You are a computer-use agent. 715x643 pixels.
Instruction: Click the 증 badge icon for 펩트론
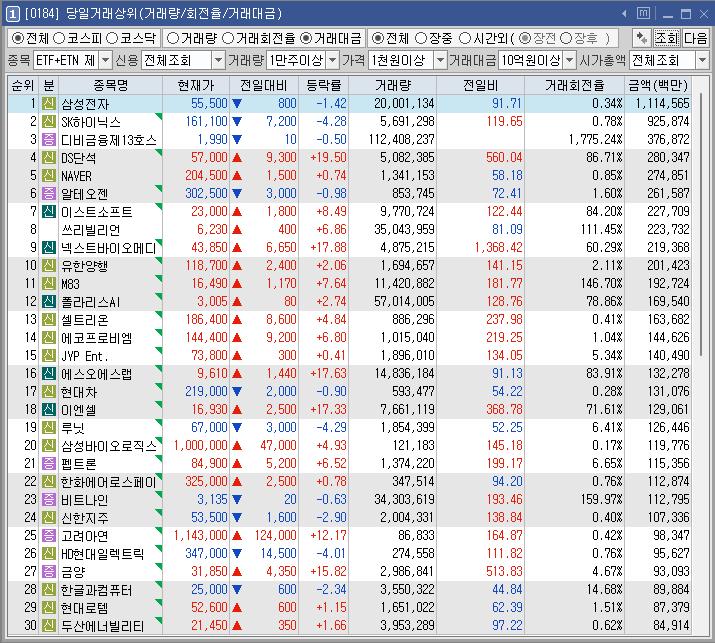point(49,463)
